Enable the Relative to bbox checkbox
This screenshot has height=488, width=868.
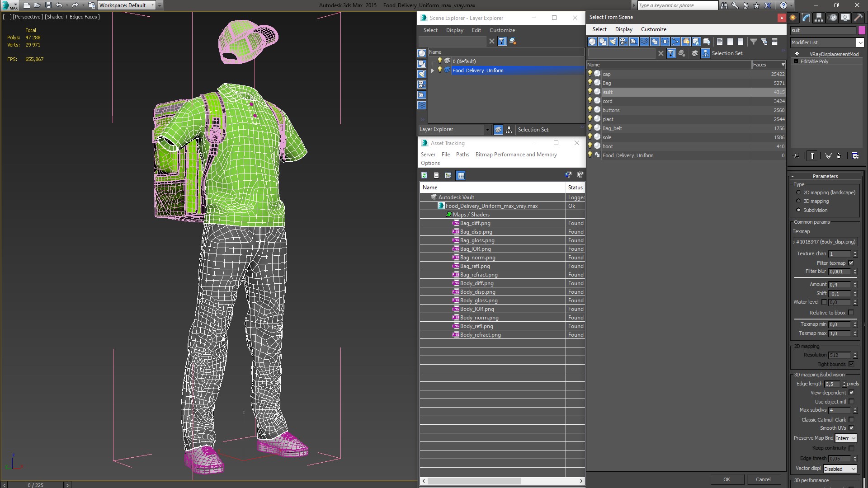(x=851, y=313)
